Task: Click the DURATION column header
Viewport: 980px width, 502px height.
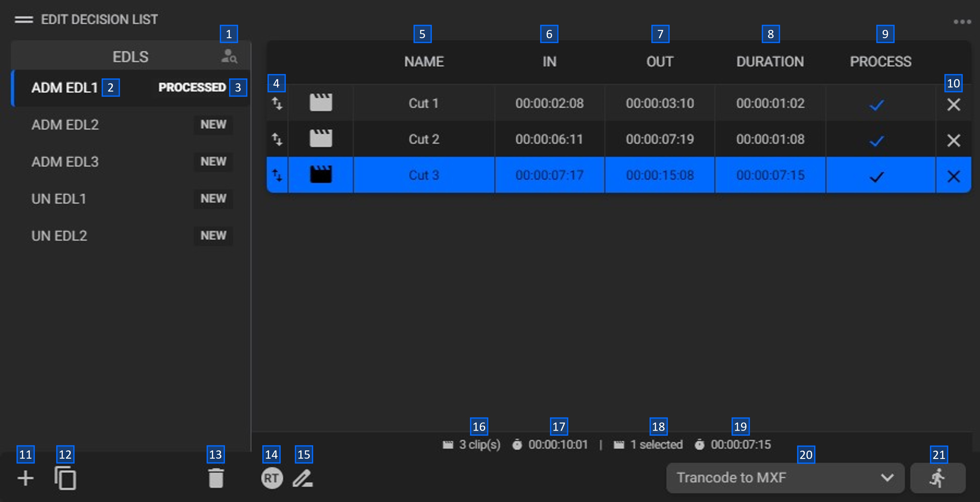Action: [x=770, y=62]
